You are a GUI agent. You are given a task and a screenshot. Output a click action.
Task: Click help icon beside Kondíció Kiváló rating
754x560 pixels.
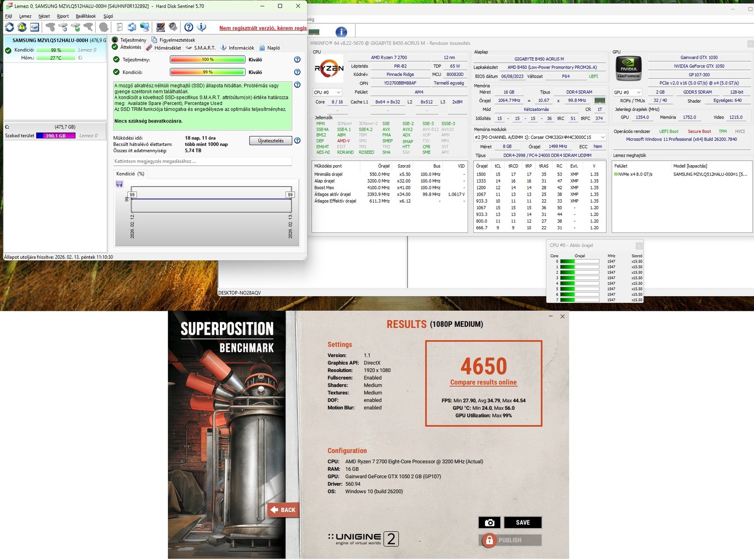click(297, 72)
